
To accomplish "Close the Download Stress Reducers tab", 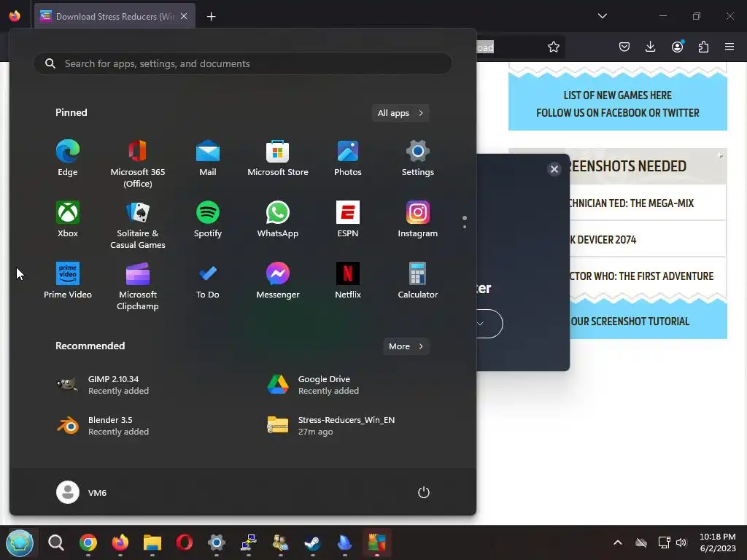I will 184,16.
